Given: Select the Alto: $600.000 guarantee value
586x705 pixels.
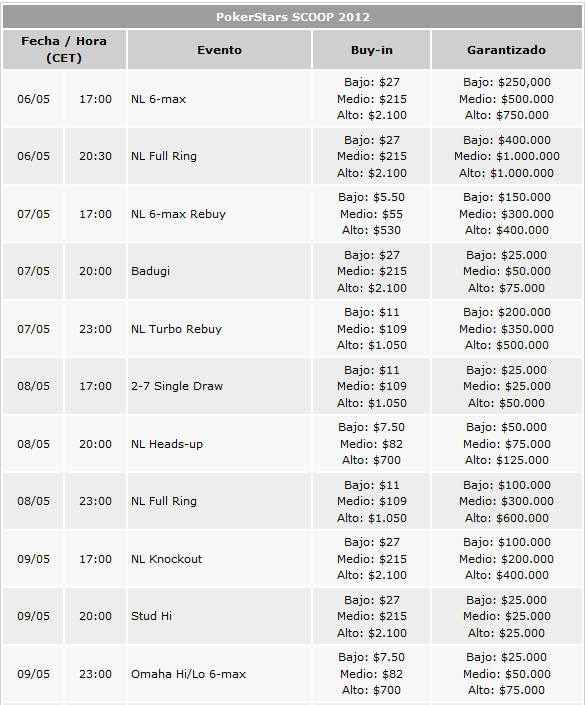Looking at the screenshot, I should click(507, 518).
